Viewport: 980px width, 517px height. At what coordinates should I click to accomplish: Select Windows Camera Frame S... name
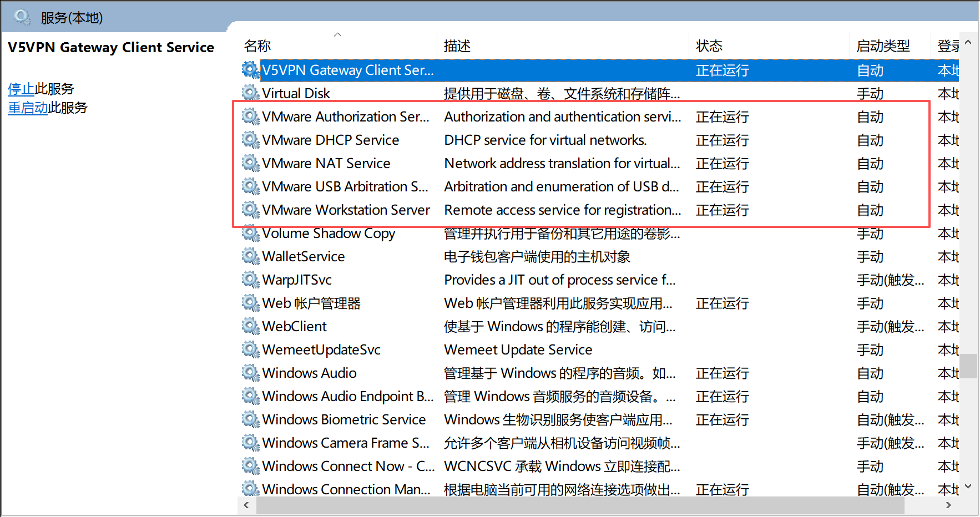click(x=346, y=443)
